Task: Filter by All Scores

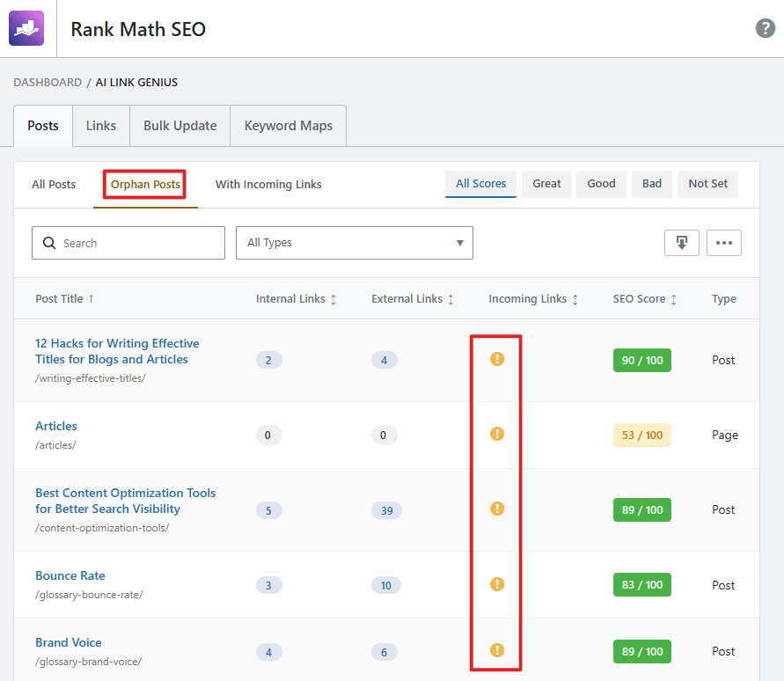Action: pyautogui.click(x=480, y=184)
